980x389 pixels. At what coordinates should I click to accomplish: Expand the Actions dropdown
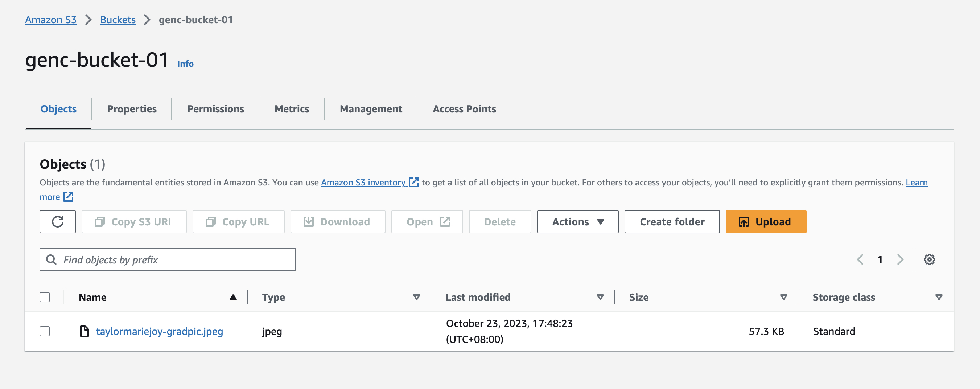click(577, 221)
